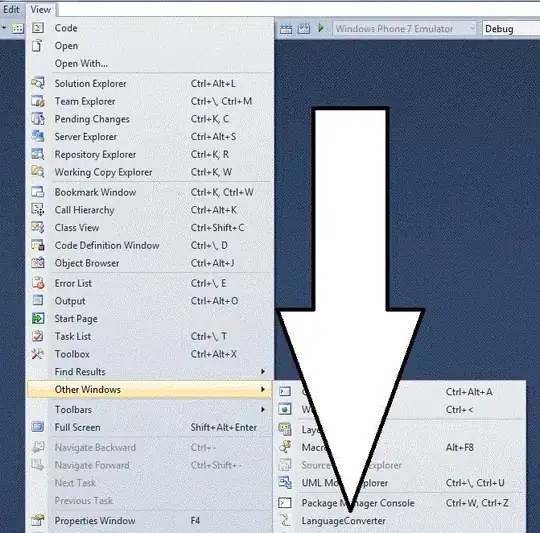
Task: Click the Call Hierarchy icon
Action: click(x=38, y=209)
